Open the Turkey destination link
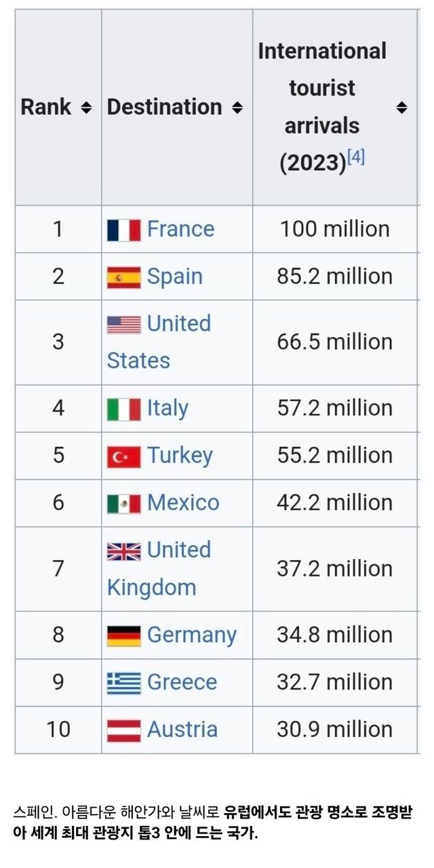434x868 pixels. coord(180,456)
